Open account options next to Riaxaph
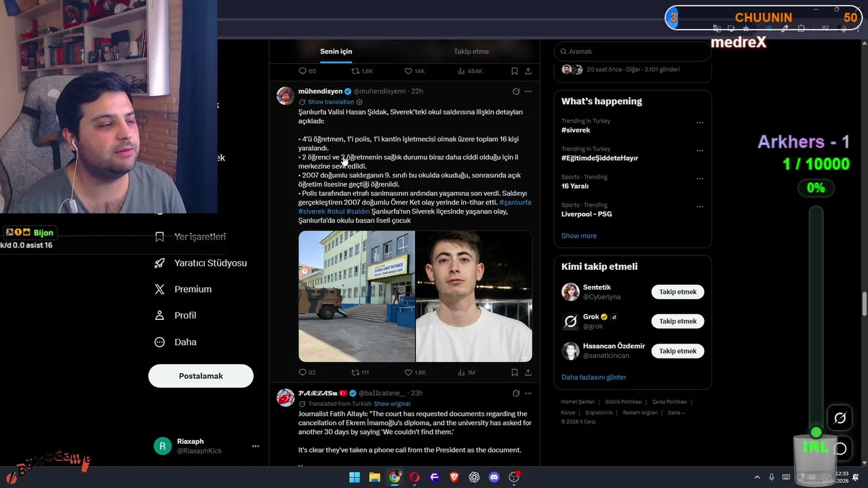Screen dimensions: 868x488 (255, 446)
